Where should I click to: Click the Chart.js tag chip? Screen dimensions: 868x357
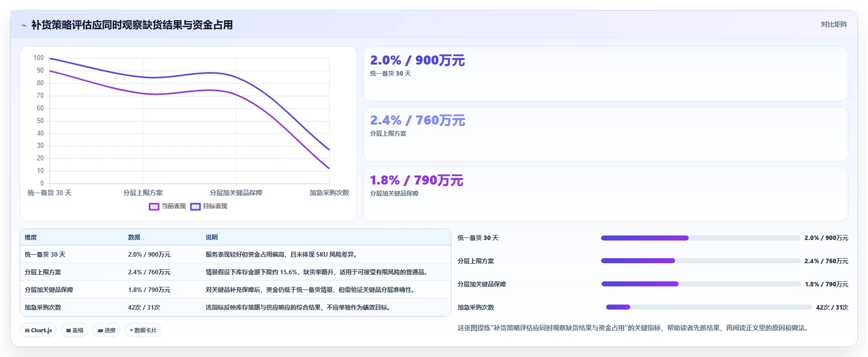pyautogui.click(x=38, y=330)
